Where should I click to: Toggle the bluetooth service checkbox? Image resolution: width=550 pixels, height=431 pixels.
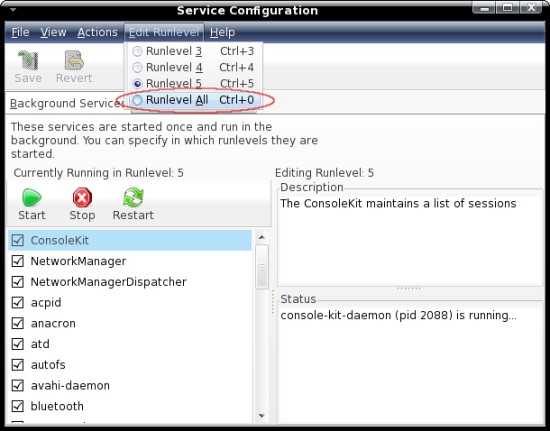[x=18, y=406]
